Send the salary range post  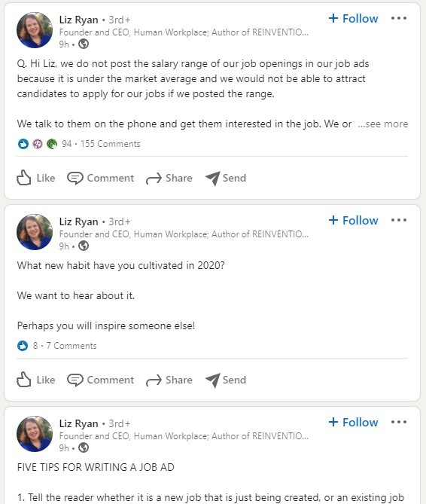226,178
